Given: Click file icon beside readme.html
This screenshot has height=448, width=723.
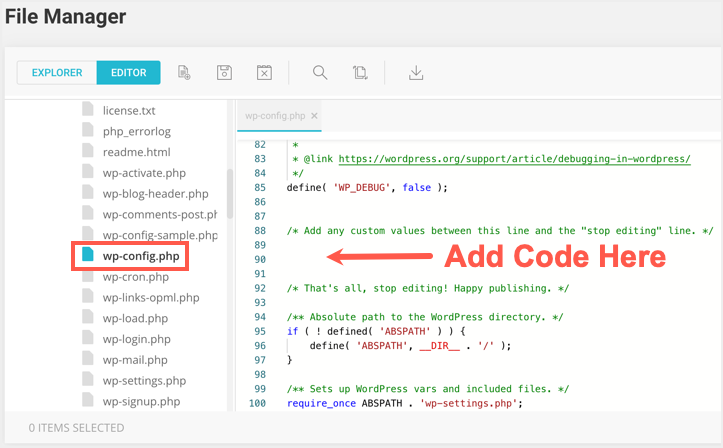Looking at the screenshot, I should [88, 151].
